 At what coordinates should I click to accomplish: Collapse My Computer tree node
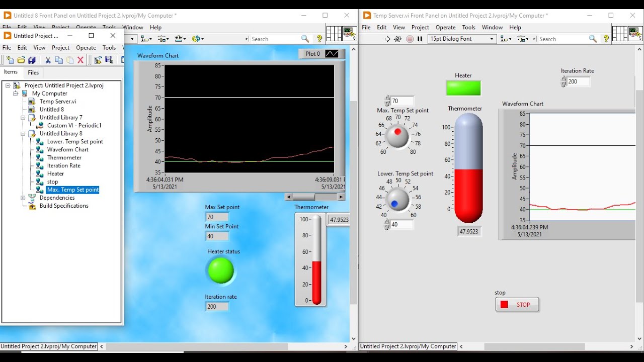coord(16,94)
